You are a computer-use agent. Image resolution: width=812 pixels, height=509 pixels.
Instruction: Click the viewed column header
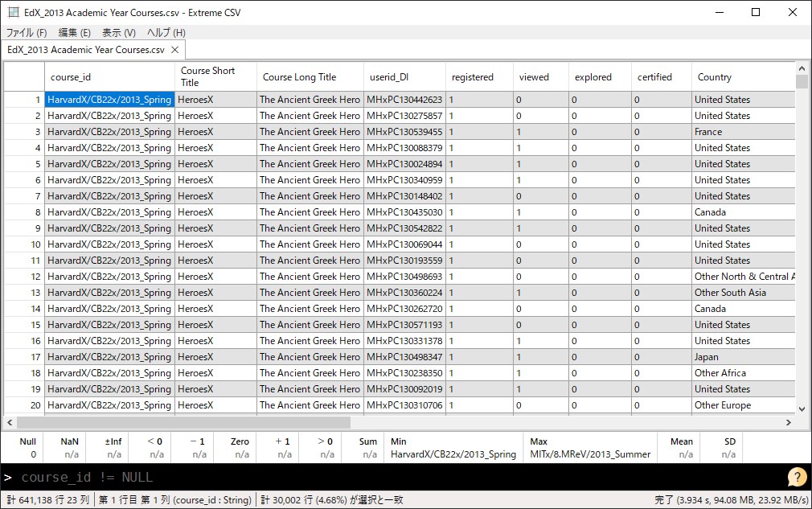coord(541,77)
